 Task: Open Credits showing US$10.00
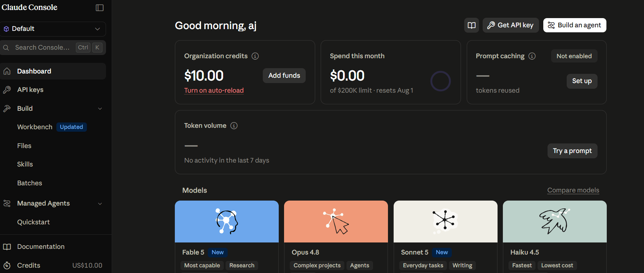pos(53,266)
